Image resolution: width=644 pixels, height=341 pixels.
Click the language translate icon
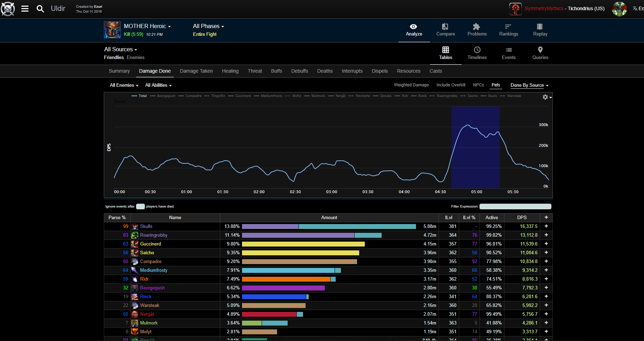[x=635, y=8]
